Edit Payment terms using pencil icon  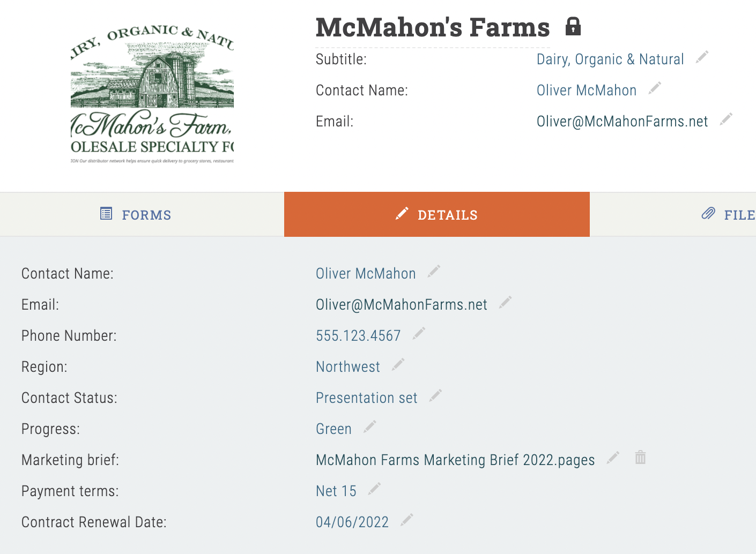coord(374,489)
